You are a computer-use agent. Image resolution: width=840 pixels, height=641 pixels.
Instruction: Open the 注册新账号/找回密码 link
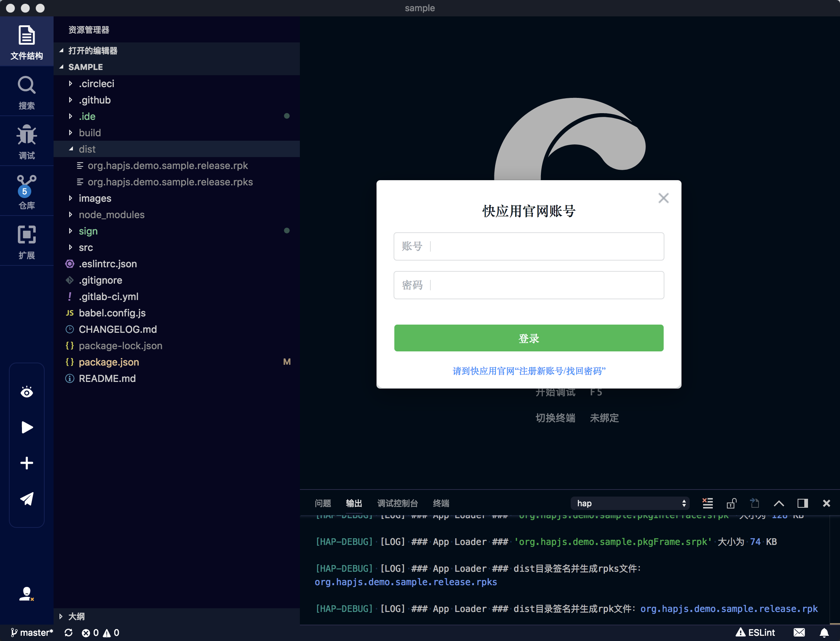pyautogui.click(x=529, y=371)
